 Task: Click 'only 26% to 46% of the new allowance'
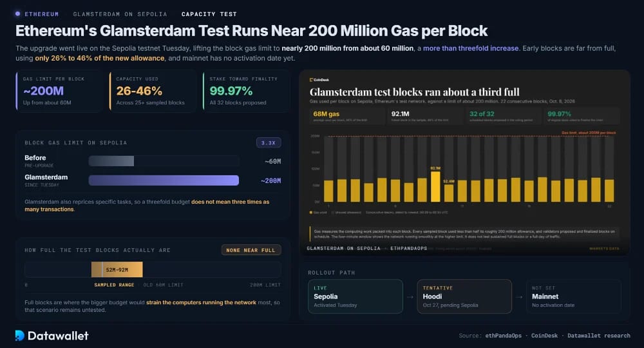click(100, 58)
